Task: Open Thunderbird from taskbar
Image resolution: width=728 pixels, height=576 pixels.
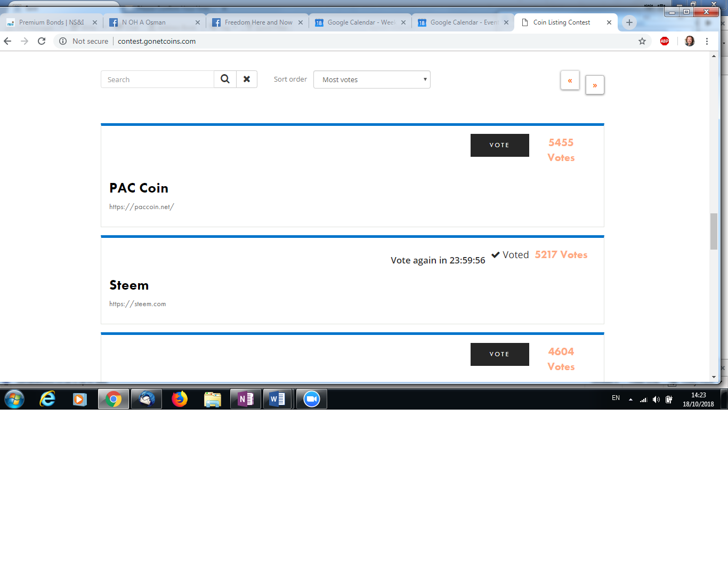Action: 147,399
